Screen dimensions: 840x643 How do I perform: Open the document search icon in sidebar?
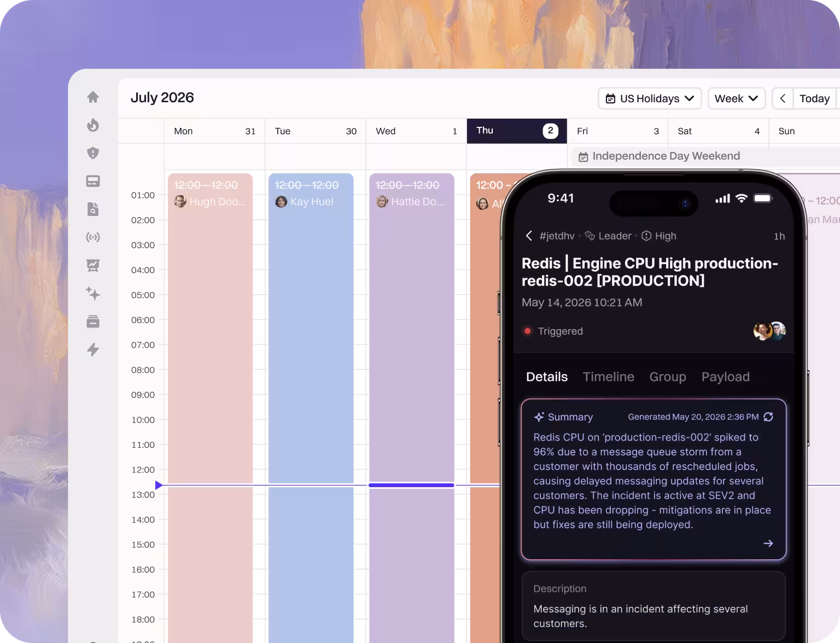(x=93, y=209)
